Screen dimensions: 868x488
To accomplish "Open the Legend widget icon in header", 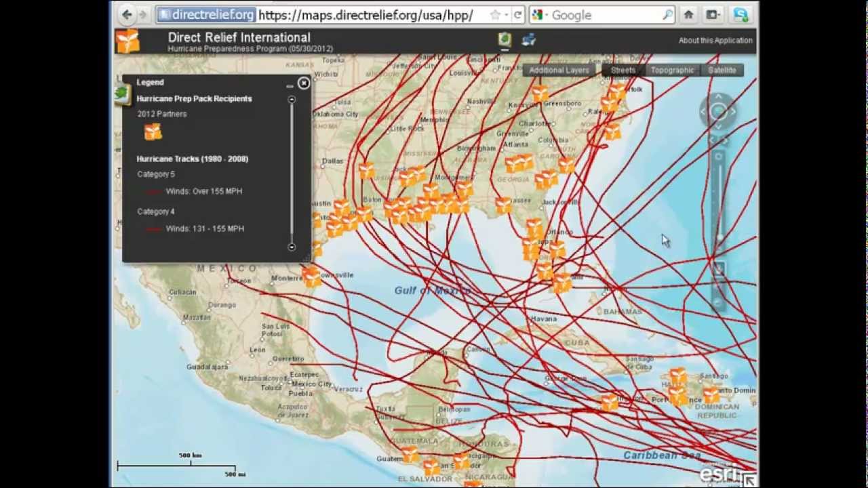I will (x=505, y=39).
